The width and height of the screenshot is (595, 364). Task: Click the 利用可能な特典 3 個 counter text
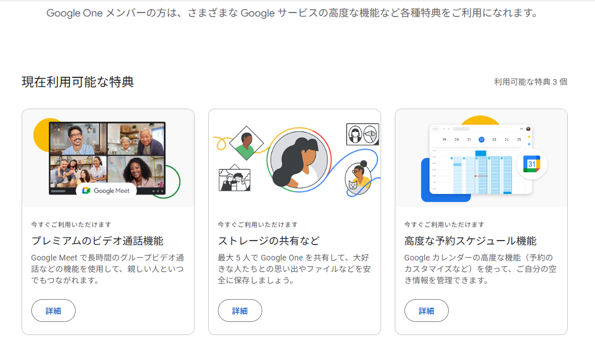(x=530, y=82)
